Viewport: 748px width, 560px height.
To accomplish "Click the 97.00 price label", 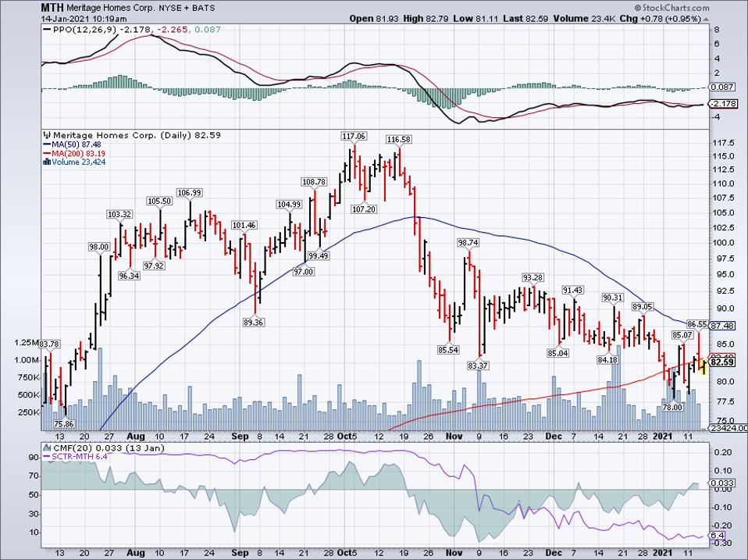I will pos(304,272).
